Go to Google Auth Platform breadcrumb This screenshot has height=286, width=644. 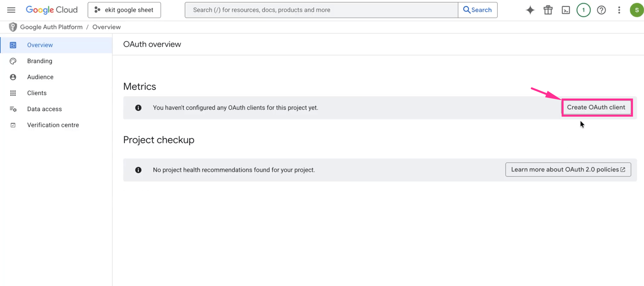pos(51,27)
